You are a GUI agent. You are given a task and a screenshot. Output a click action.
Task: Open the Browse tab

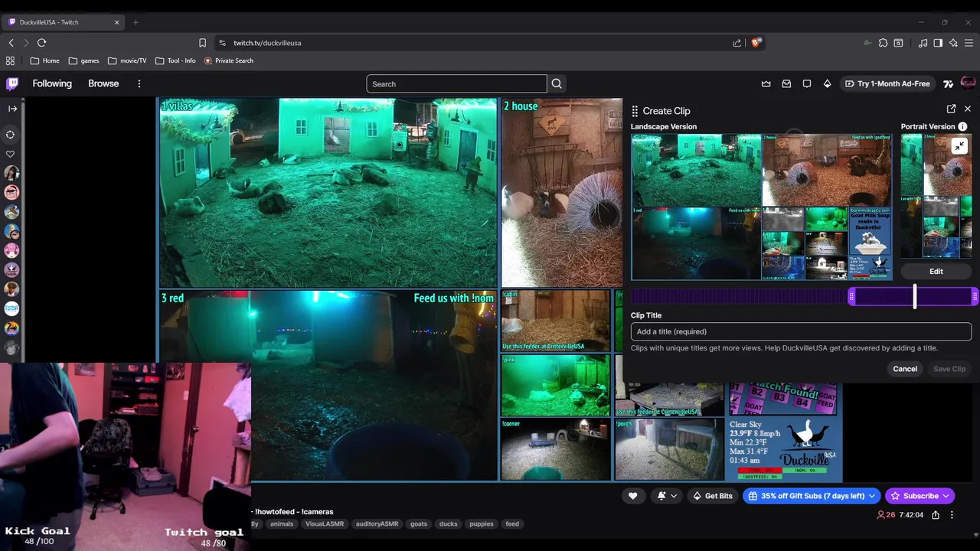coord(103,83)
